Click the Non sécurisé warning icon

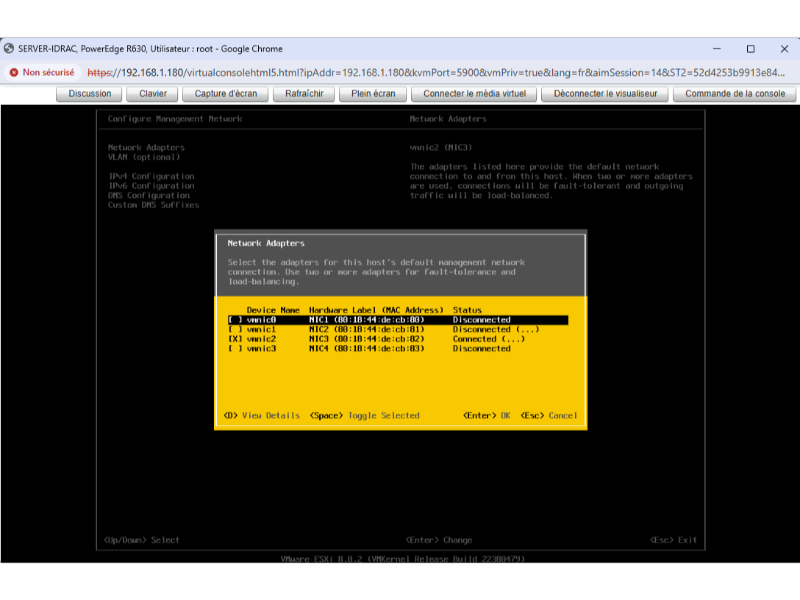(x=15, y=72)
